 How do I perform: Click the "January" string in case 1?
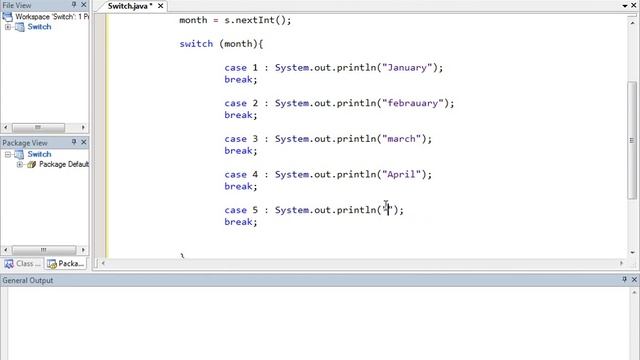coord(407,68)
